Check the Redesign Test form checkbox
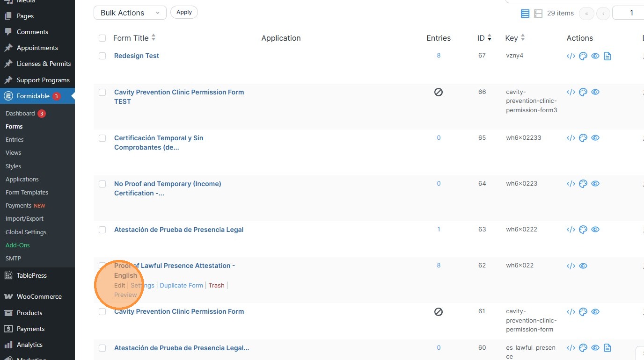 102,56
